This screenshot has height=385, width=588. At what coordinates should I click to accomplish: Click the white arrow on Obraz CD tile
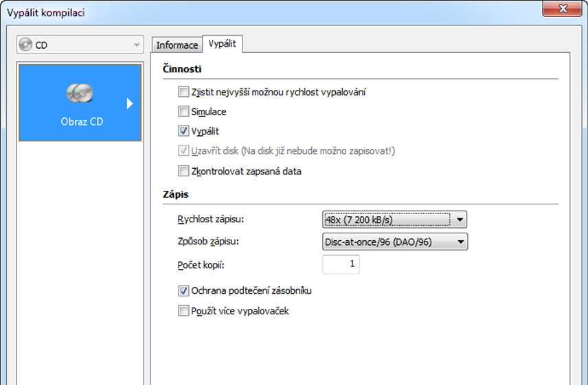click(130, 104)
